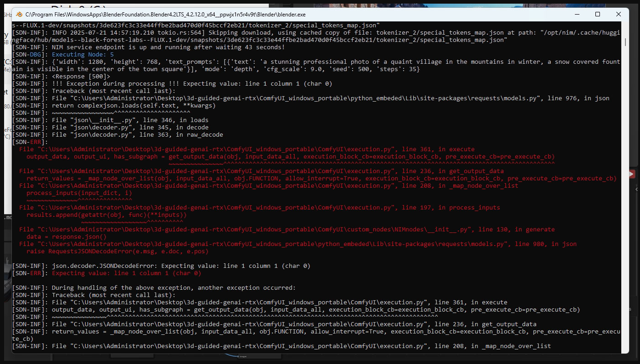Maximize the blender.exe console window
Screen dimensions: 640x364
pos(597,14)
